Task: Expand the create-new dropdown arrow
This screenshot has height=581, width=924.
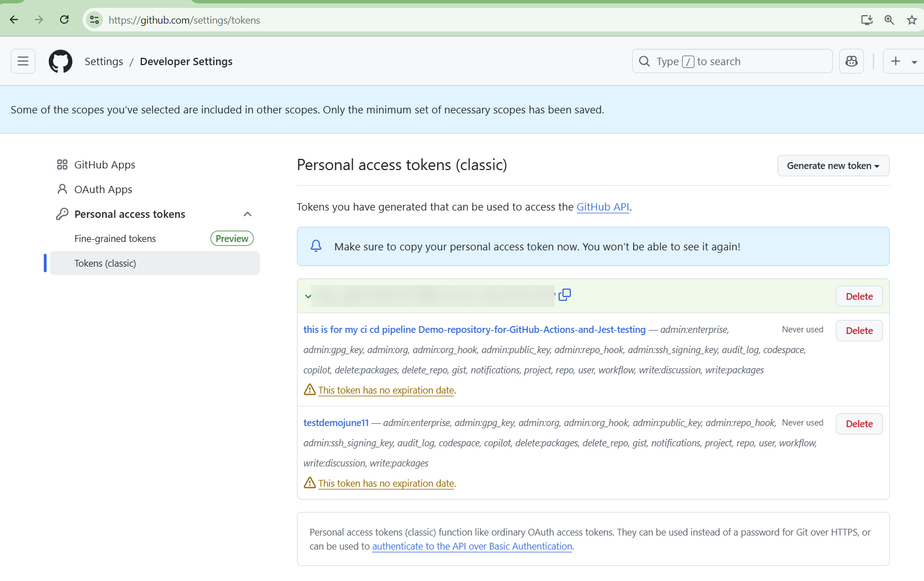Action: tap(914, 62)
